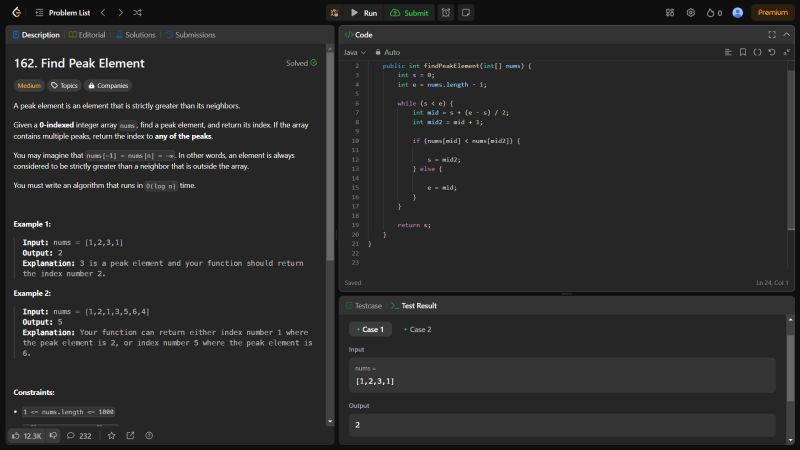Expand the locked Companies tag

[x=108, y=85]
